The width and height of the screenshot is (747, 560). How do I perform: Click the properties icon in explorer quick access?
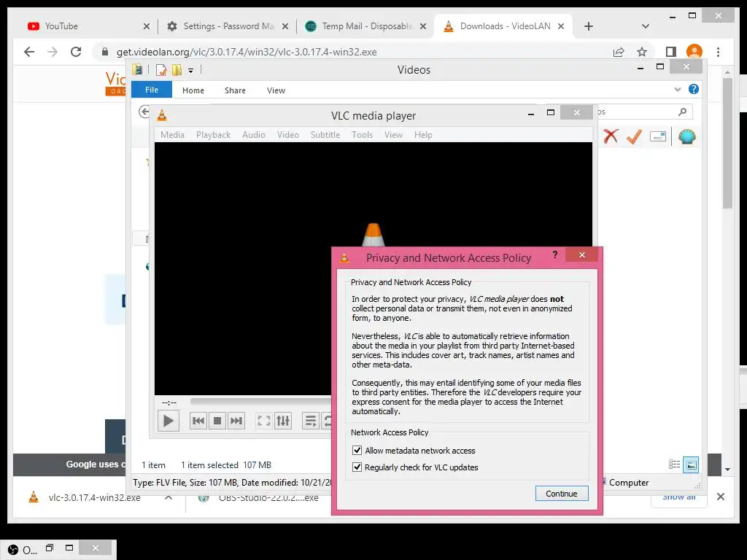[x=161, y=70]
